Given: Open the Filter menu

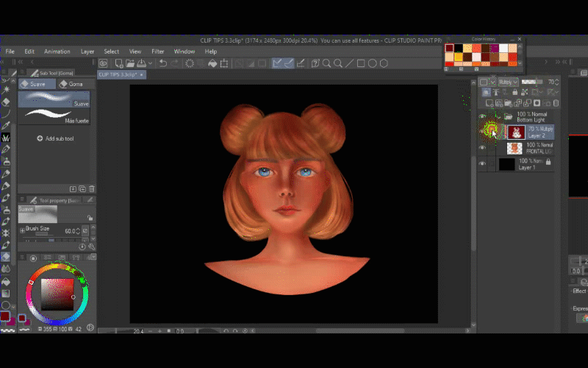Looking at the screenshot, I should pos(157,52).
